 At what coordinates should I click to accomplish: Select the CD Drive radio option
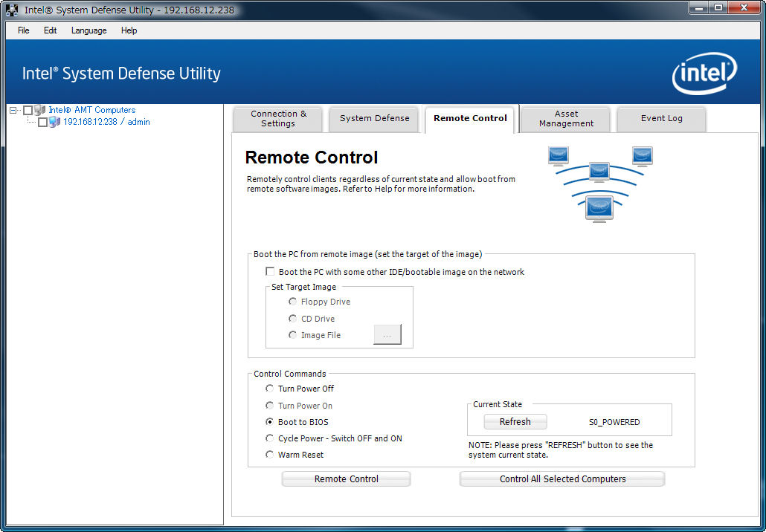coord(292,319)
